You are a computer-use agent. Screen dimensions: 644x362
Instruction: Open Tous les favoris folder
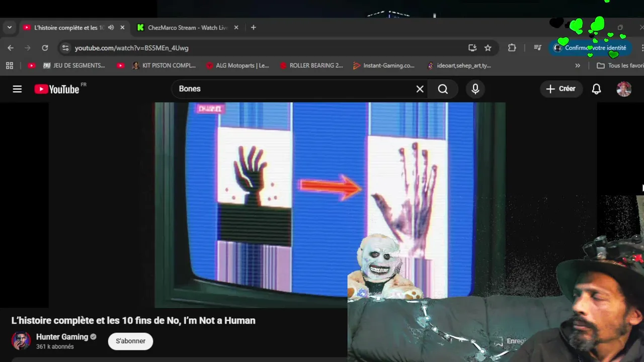pos(620,65)
